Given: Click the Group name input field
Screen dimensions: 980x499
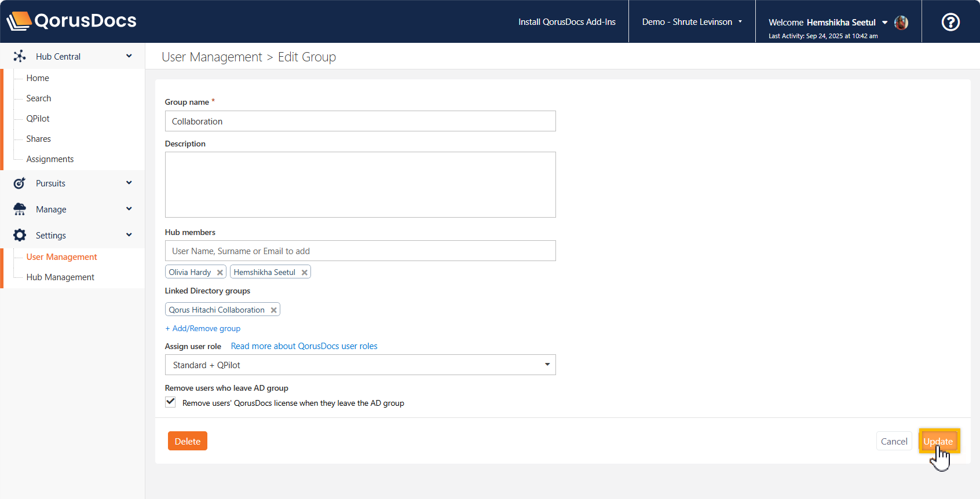Looking at the screenshot, I should tap(360, 121).
